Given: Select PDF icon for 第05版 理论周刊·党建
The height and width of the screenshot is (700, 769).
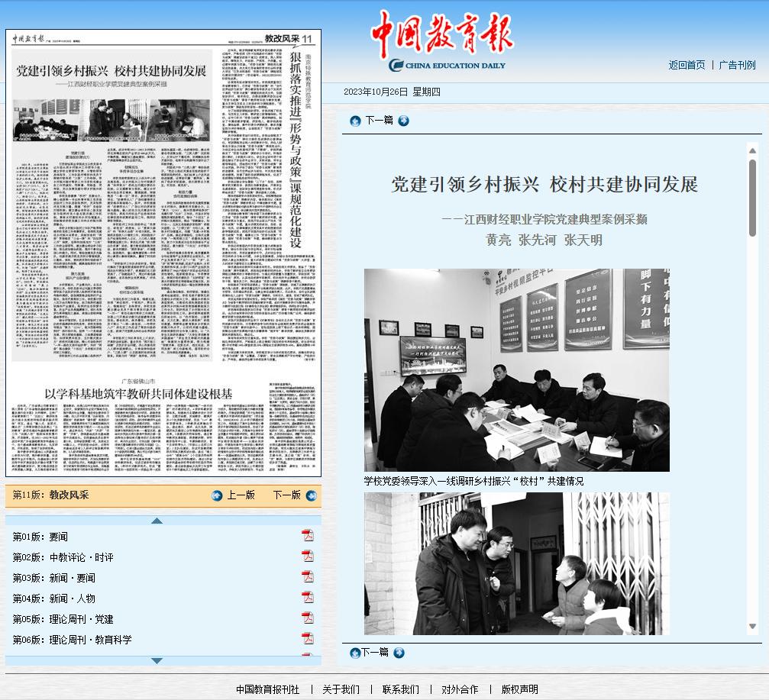Looking at the screenshot, I should [307, 618].
